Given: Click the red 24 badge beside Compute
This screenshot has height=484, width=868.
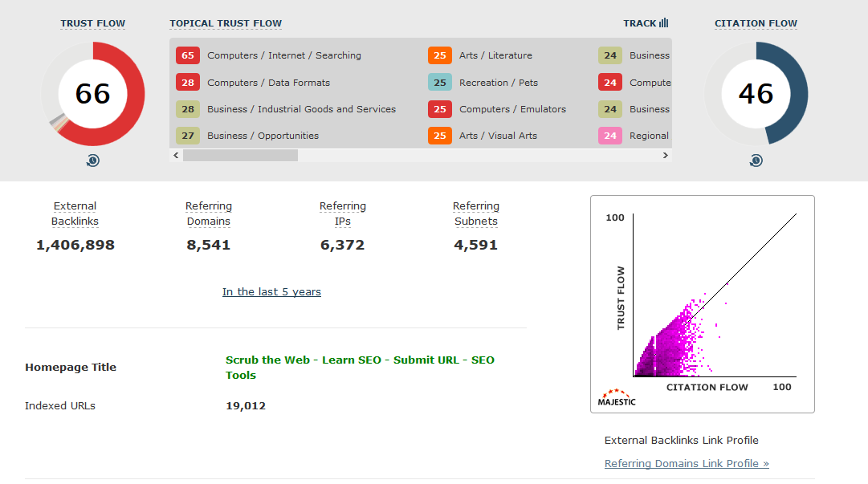Looking at the screenshot, I should pos(610,83).
